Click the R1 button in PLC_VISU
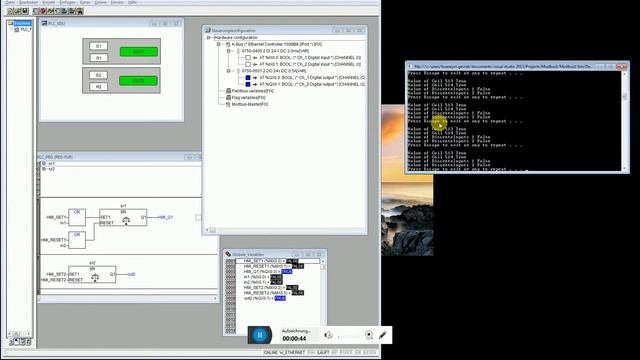Viewport: 640px width, 360px height. coord(98,58)
